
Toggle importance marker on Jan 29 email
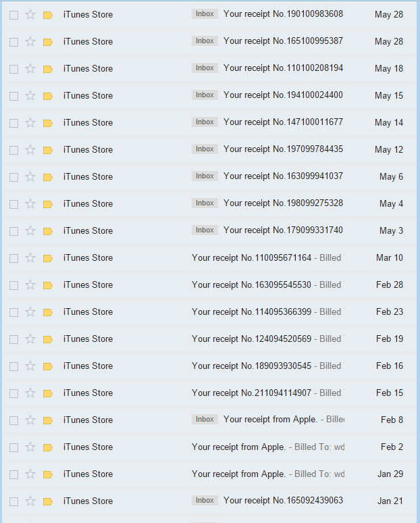point(48,474)
